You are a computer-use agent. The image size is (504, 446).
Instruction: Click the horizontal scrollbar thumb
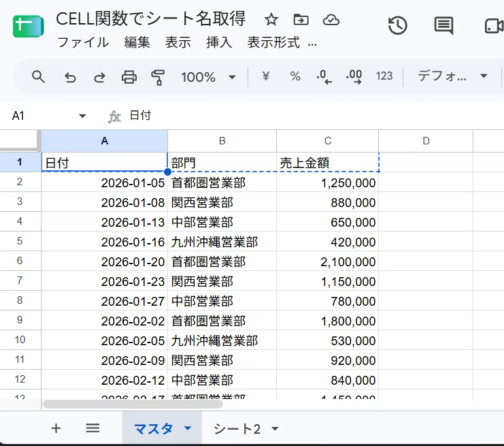click(133, 404)
